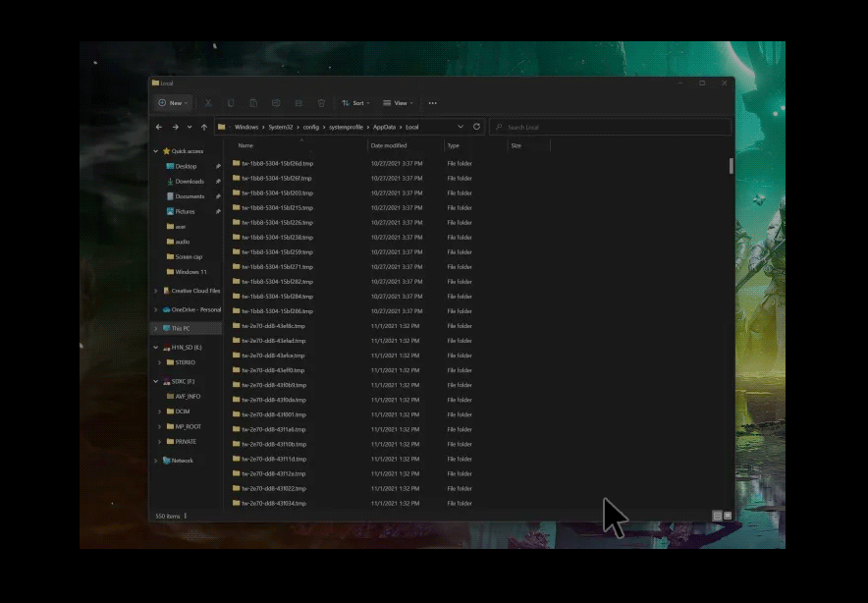
Task: Click systemprofile in address breadcrumb
Action: [346, 127]
